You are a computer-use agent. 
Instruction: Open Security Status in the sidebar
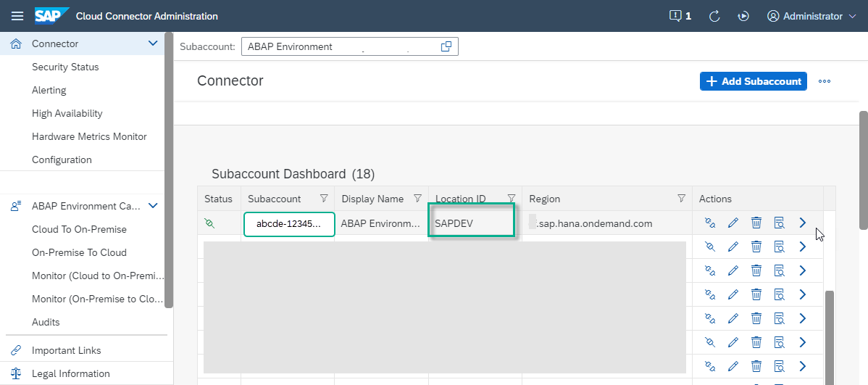click(x=65, y=67)
